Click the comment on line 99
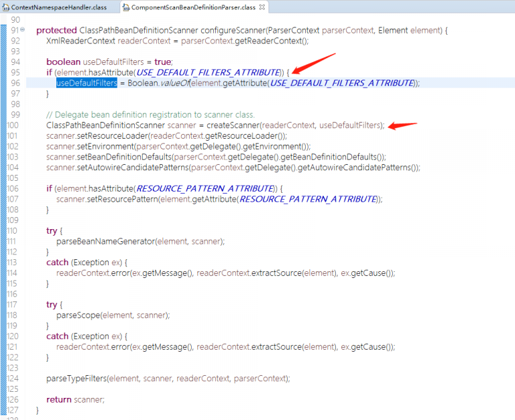Screen dimensions: 515x420 [x=150, y=115]
